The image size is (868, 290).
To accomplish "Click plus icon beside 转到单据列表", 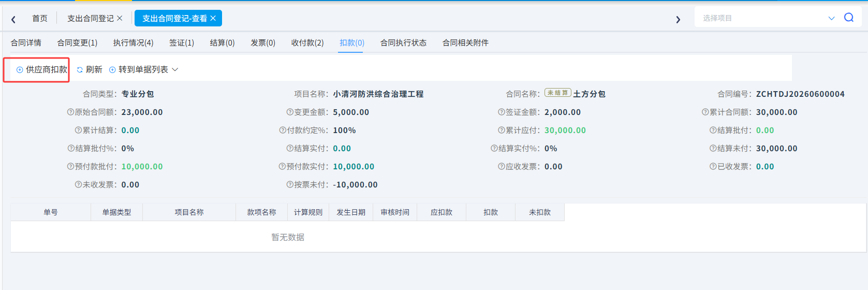I will [x=112, y=70].
